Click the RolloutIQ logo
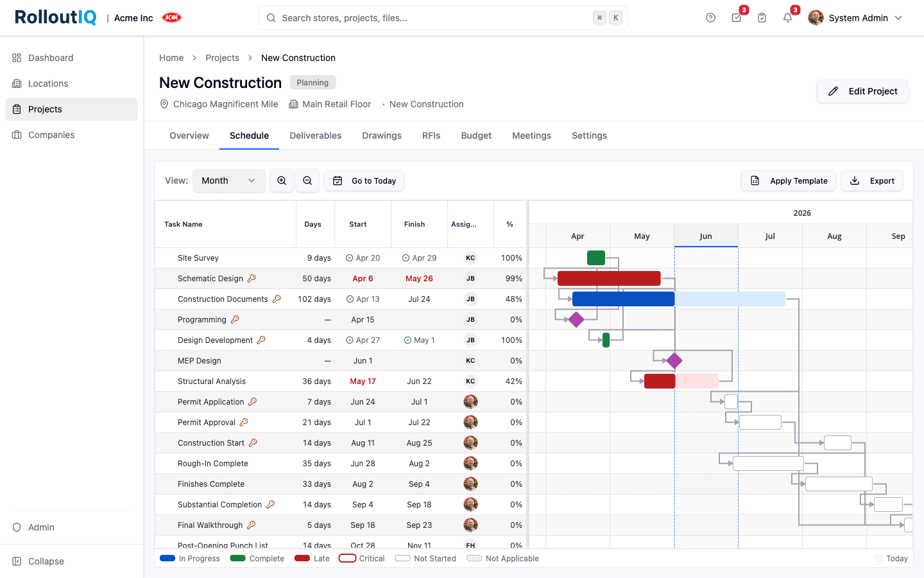924x578 pixels. pos(56,17)
